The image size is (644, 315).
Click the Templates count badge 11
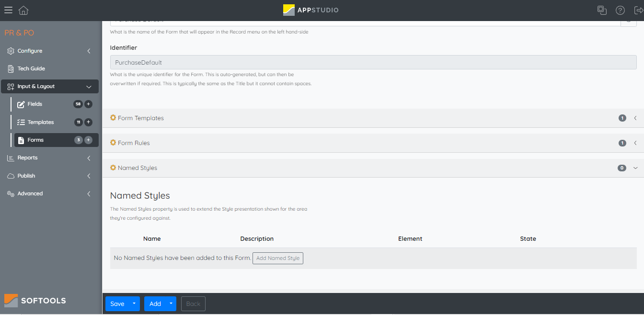click(x=79, y=122)
